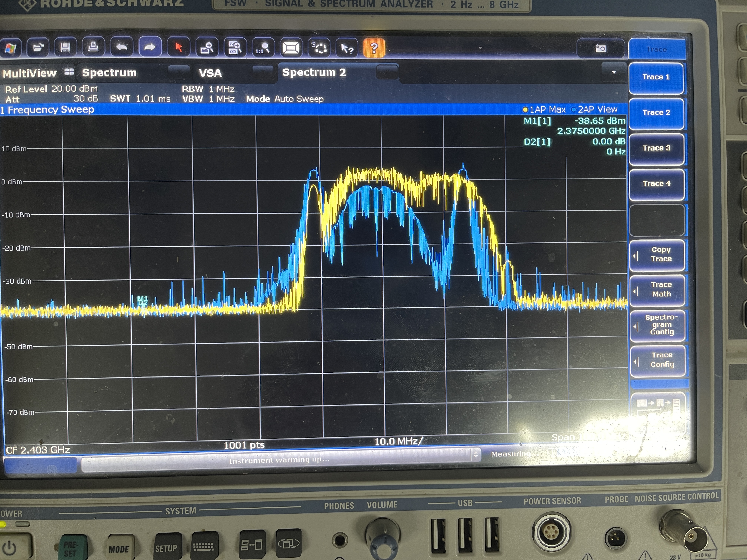Redo the action using the forward arrow
Viewport: 747px width, 560px height.
coord(150,47)
